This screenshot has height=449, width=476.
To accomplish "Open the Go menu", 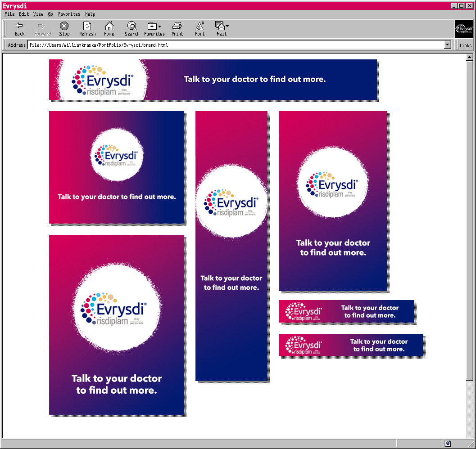I will (x=50, y=14).
